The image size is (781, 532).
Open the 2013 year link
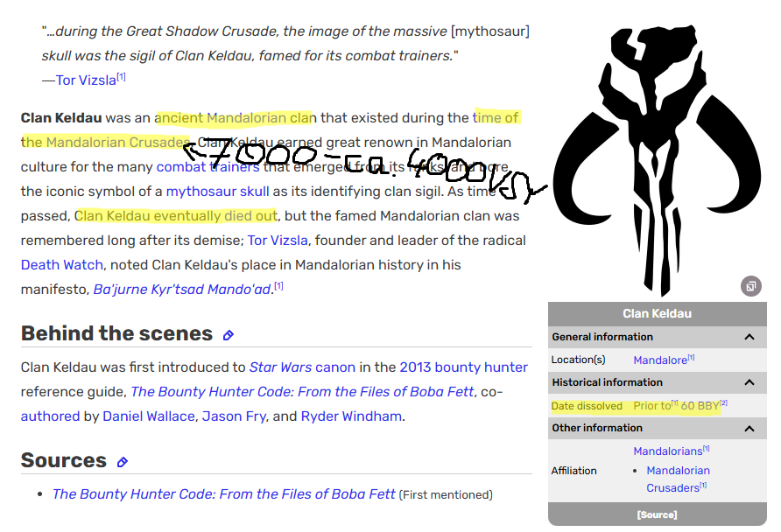click(415, 367)
